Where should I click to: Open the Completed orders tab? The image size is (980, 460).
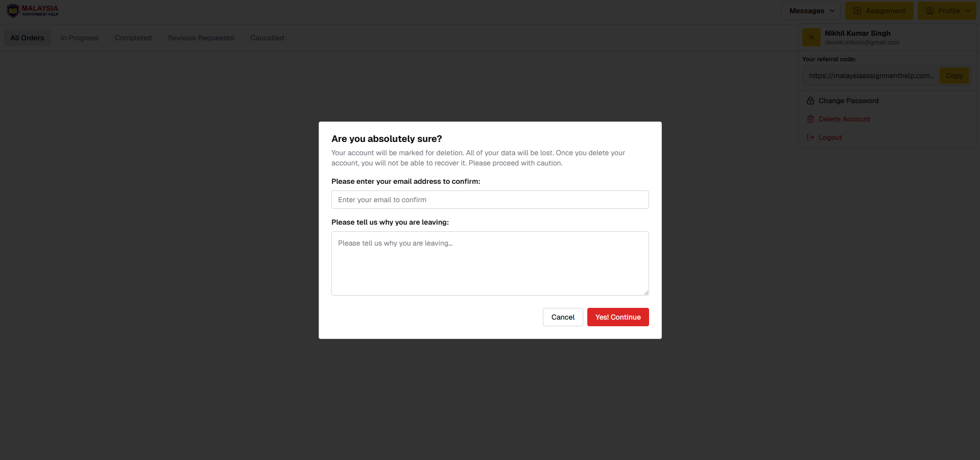pyautogui.click(x=133, y=38)
